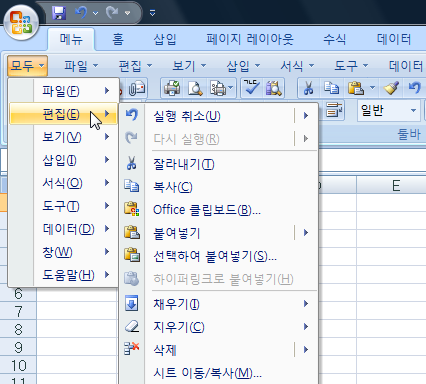The image size is (426, 384).
Task: Expand the 붙여넣기 submenu arrow
Action: pyautogui.click(x=306, y=233)
